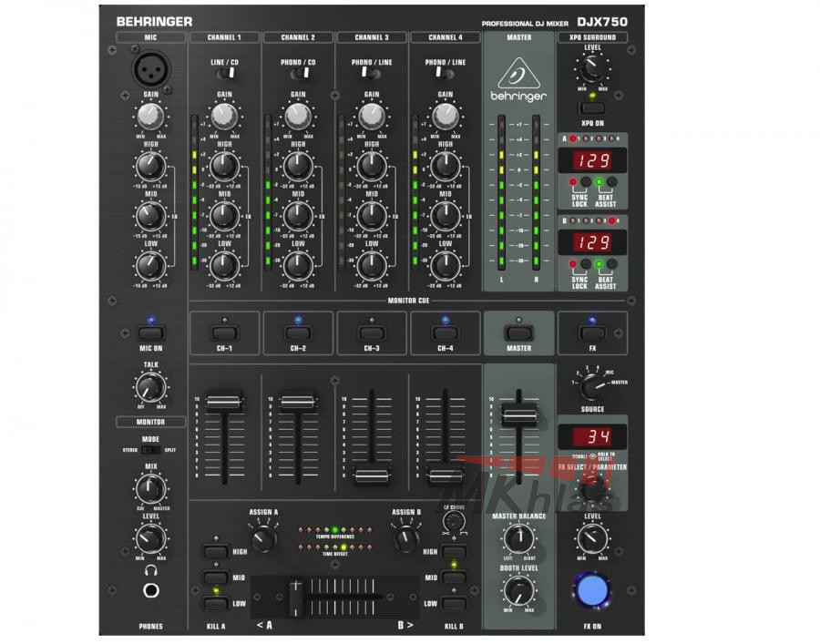Viewport: 820px width, 644px height.
Task: Click the Channel 2 MID knob
Action: point(298,215)
